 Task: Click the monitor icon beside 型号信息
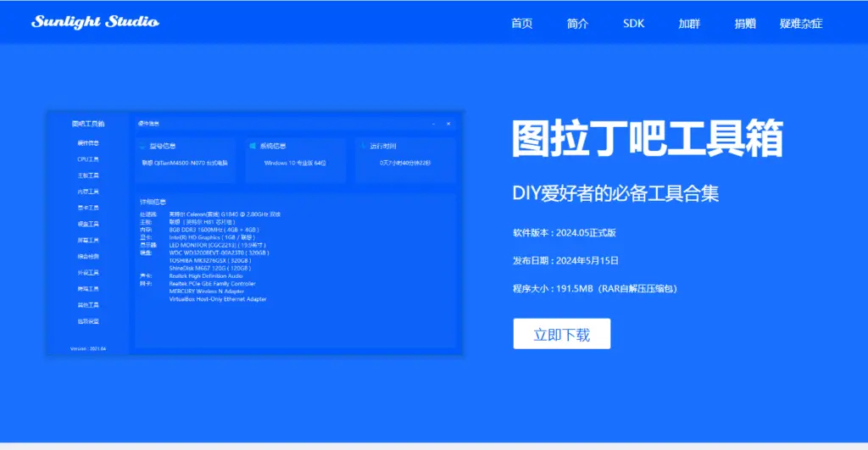pyautogui.click(x=142, y=146)
